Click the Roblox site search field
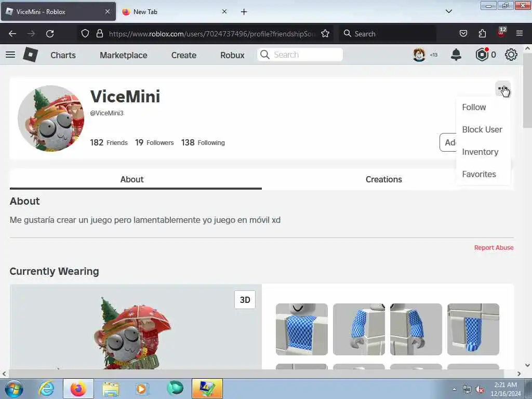532x399 pixels. click(300, 55)
